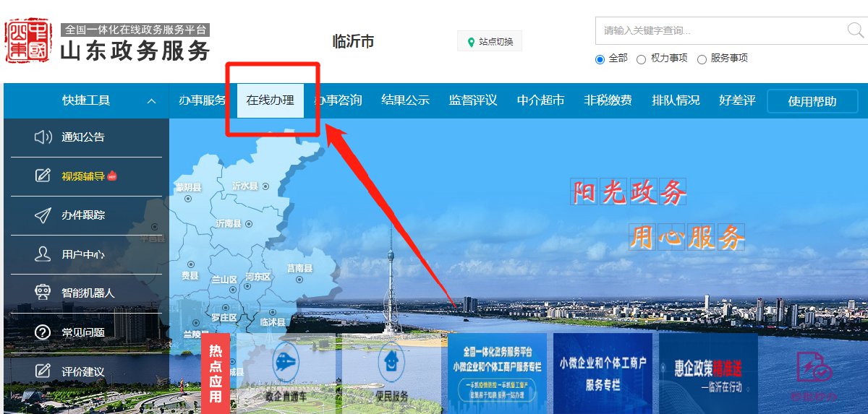Click the 站点切换 button

click(490, 42)
